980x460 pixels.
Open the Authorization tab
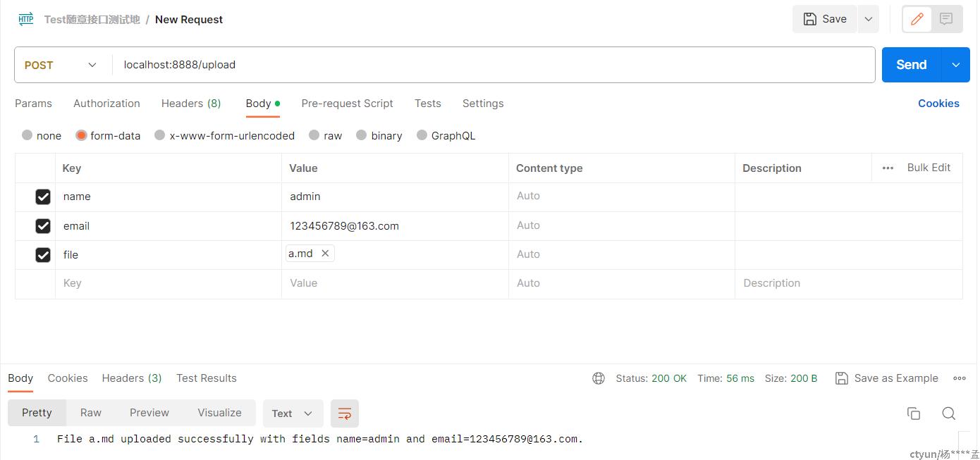tap(106, 104)
